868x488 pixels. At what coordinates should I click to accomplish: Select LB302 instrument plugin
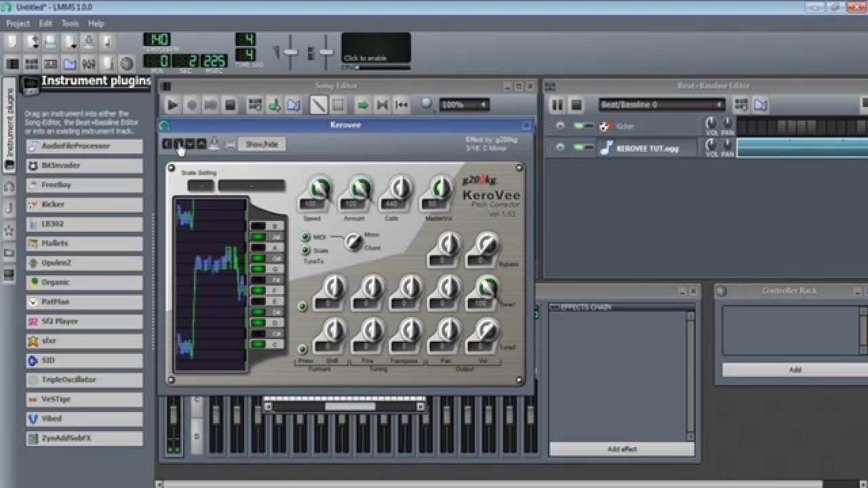85,224
